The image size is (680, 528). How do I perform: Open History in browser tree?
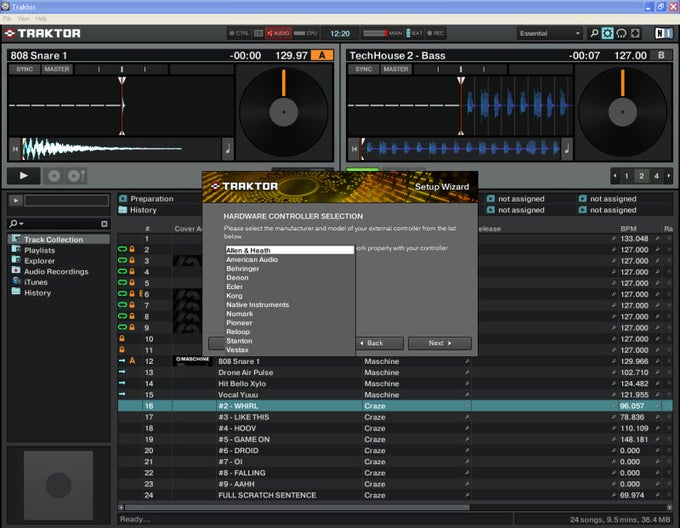[37, 293]
